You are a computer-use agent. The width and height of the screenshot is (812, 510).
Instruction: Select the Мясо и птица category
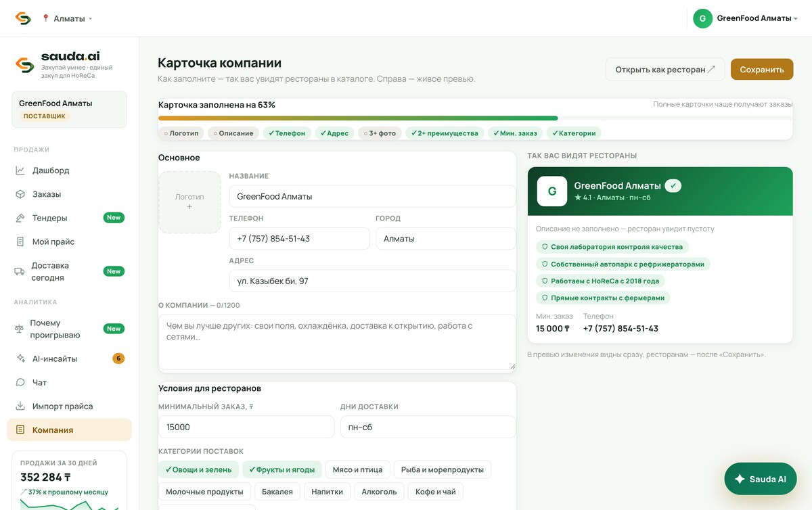(358, 469)
